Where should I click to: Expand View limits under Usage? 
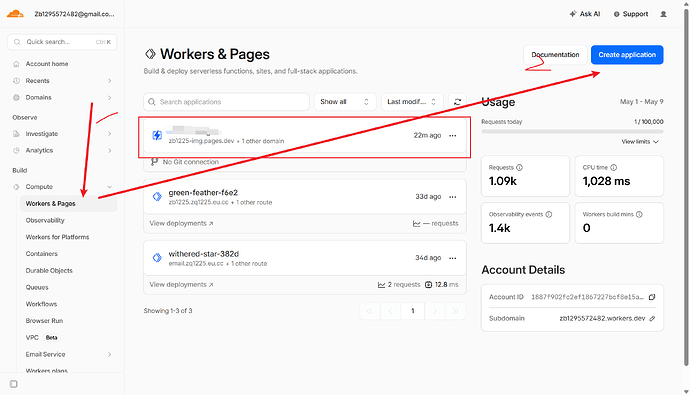pyautogui.click(x=640, y=142)
